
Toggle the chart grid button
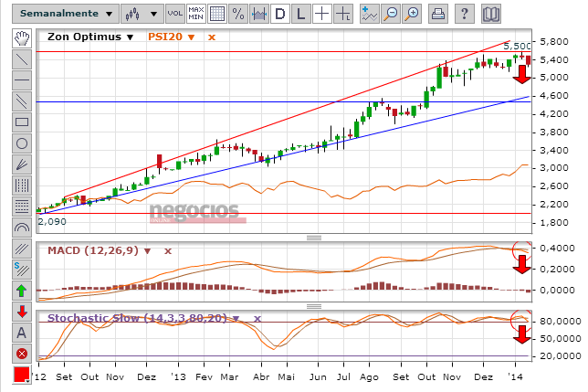tap(217, 14)
